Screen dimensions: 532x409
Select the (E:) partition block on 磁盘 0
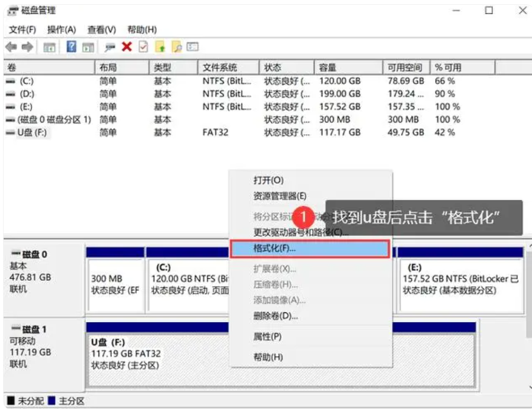coord(459,280)
